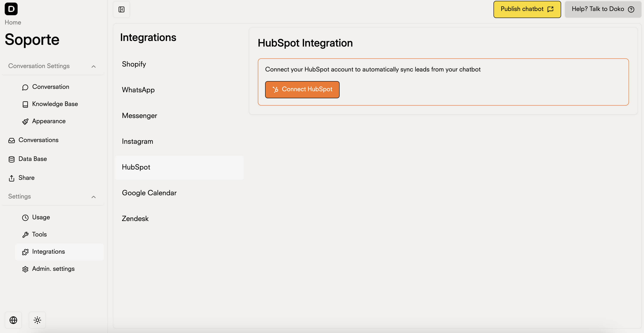Click the Doko logo above Home
The width and height of the screenshot is (644, 333).
pyautogui.click(x=11, y=9)
